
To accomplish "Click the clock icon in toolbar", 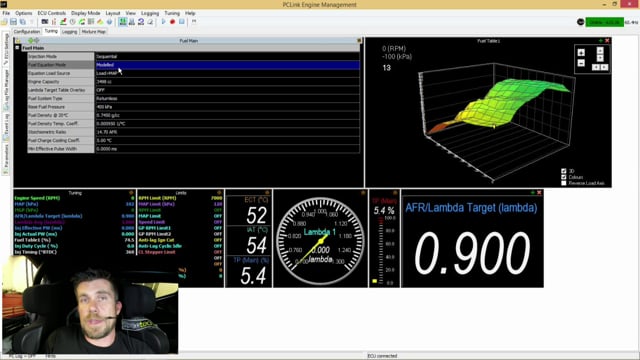I will [73, 22].
